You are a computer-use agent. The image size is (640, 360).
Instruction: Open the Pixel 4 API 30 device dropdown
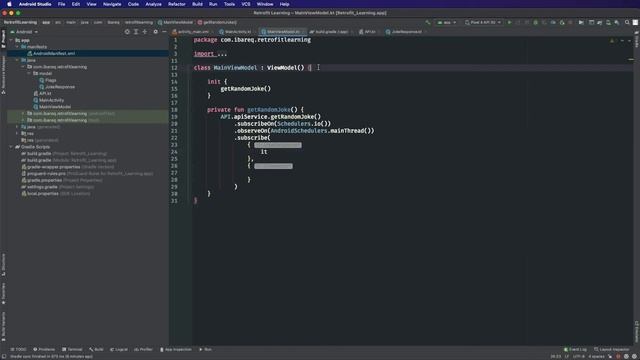(x=483, y=22)
